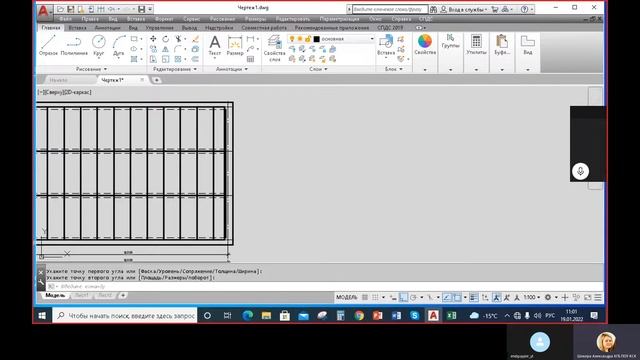Open the Размер dimension tool
This screenshot has height=360, width=640.
tap(235, 45)
